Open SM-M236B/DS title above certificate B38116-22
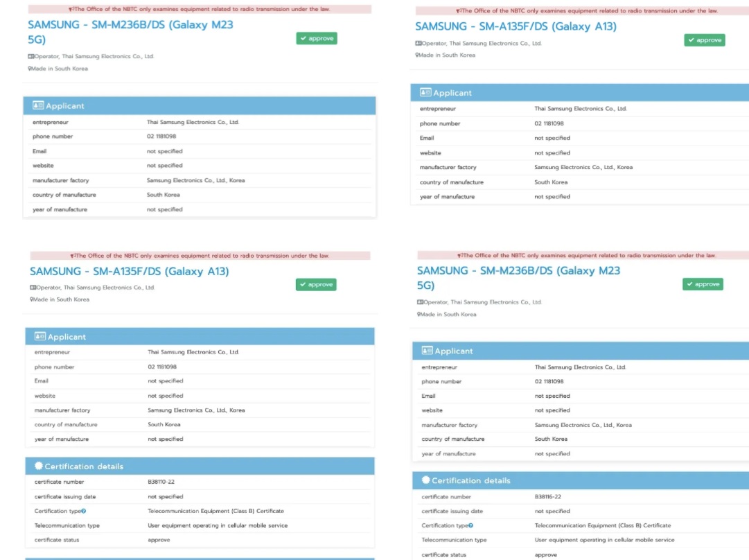749x560 pixels. pos(519,278)
